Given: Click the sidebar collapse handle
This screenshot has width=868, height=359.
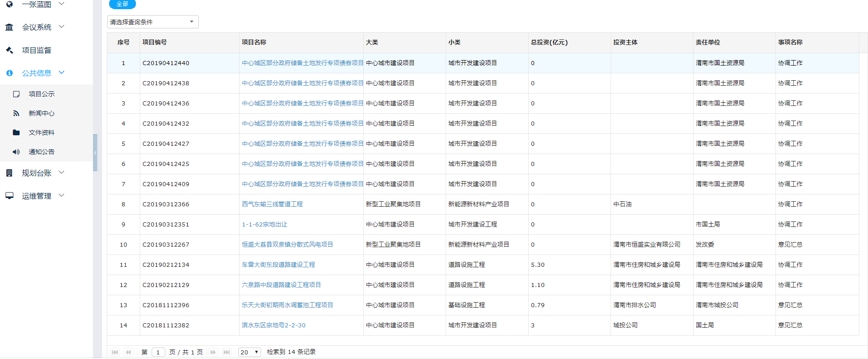Looking at the screenshot, I should pyautogui.click(x=95, y=153).
